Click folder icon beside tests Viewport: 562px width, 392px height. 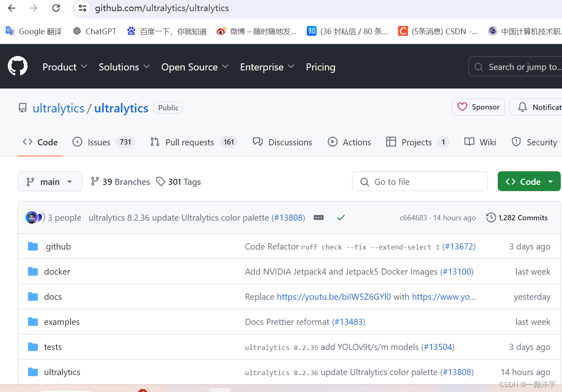33,347
